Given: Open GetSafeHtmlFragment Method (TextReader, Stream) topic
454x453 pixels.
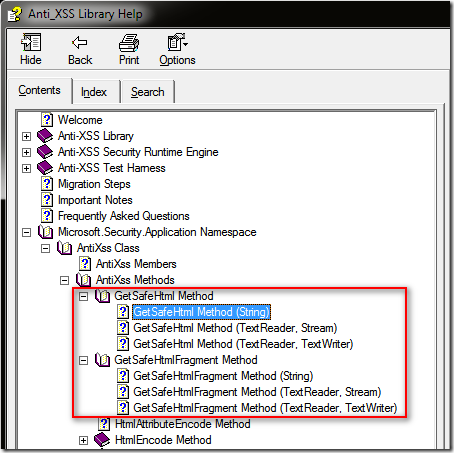Looking at the screenshot, I should click(x=257, y=392).
